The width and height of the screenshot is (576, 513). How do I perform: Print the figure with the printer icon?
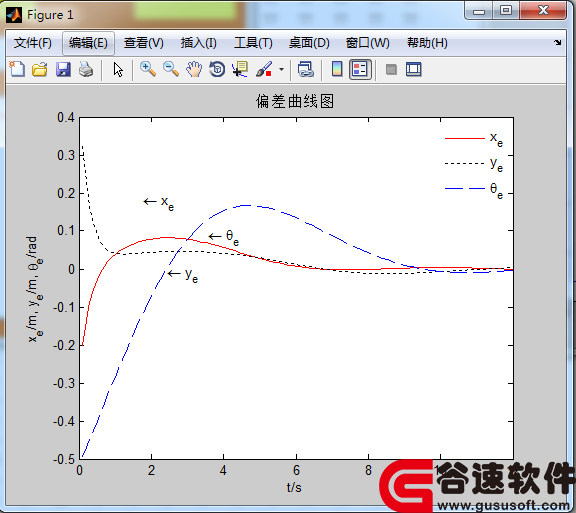coord(86,69)
